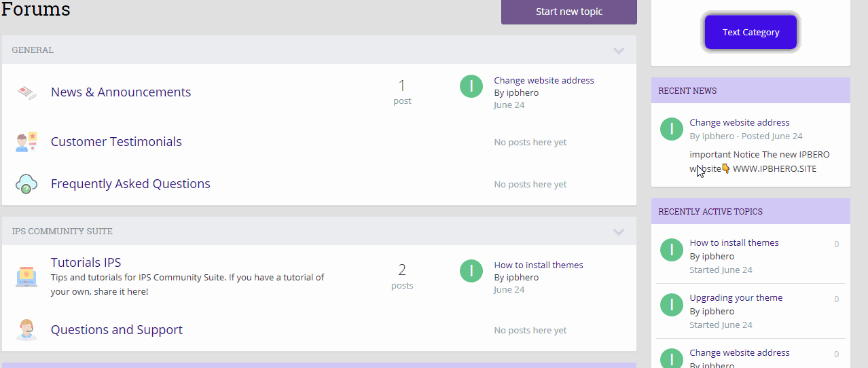
Task: Click ipbhero avatar in Recent News panel
Action: coord(671,128)
